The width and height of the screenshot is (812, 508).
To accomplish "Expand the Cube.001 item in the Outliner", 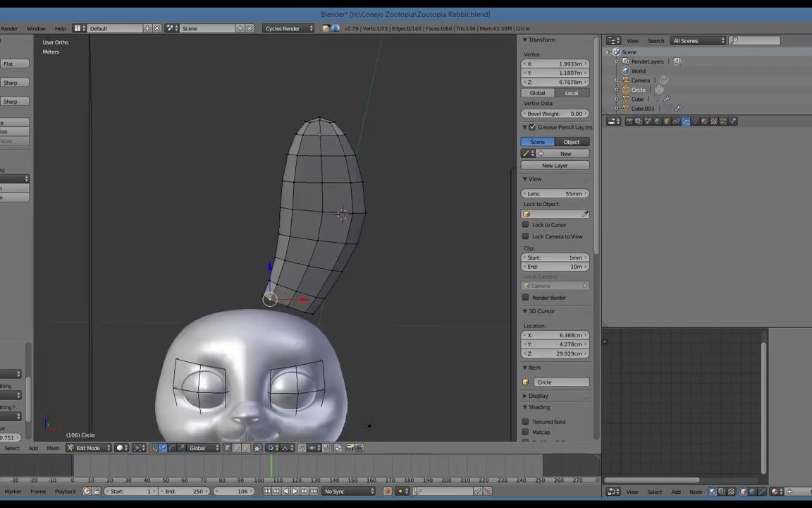I will 615,108.
